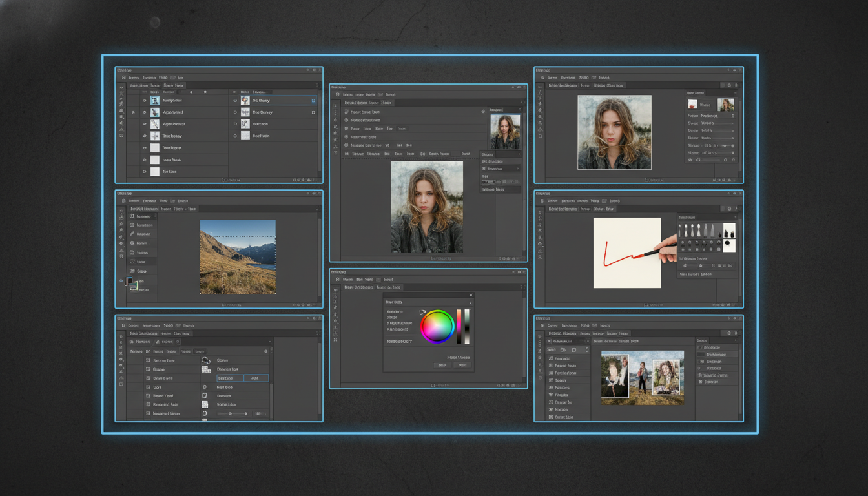
Task: Switch to the first document tab in the mountain photo window
Action: tap(143, 209)
